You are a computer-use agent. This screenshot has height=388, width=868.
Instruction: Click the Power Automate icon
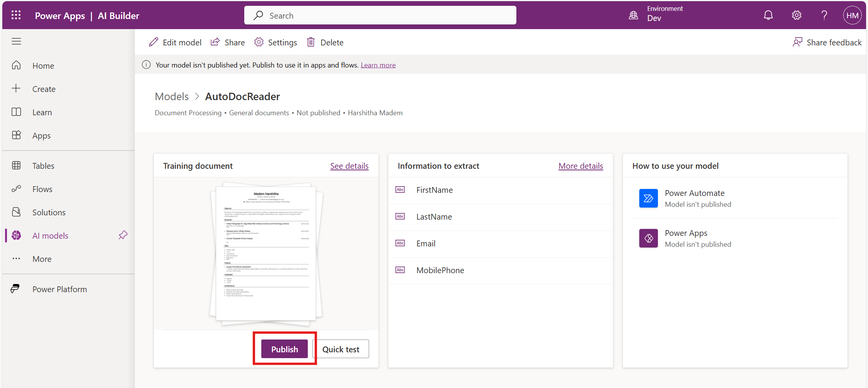[x=648, y=198]
